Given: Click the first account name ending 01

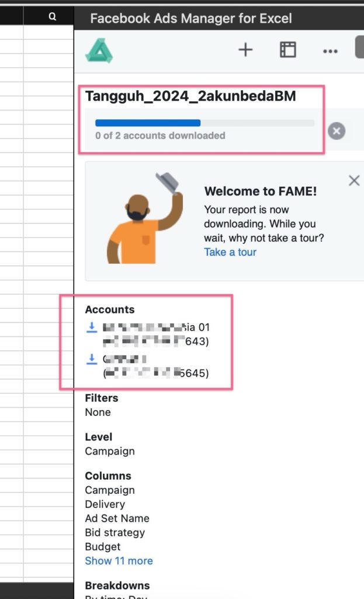Looking at the screenshot, I should (157, 328).
